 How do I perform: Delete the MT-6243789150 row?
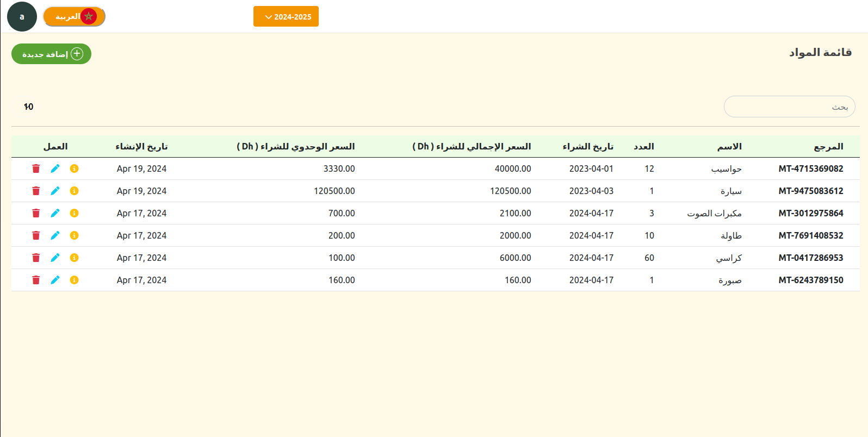[x=36, y=280]
